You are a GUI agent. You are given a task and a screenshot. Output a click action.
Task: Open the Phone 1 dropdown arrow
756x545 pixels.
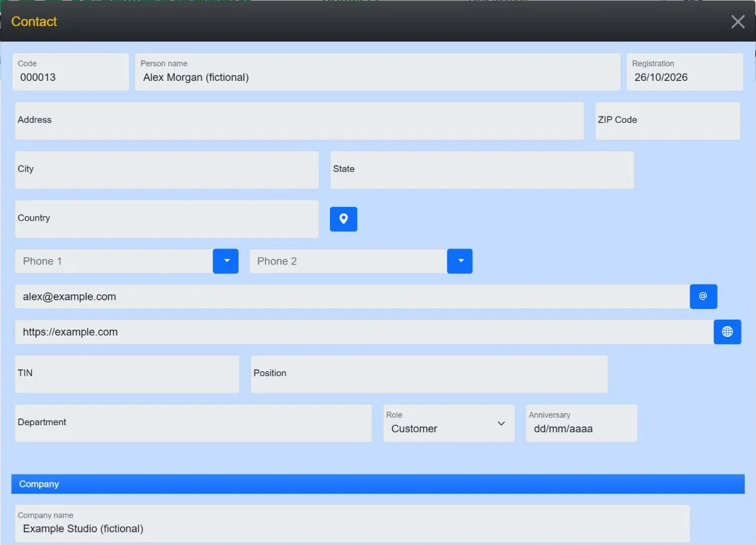(226, 261)
